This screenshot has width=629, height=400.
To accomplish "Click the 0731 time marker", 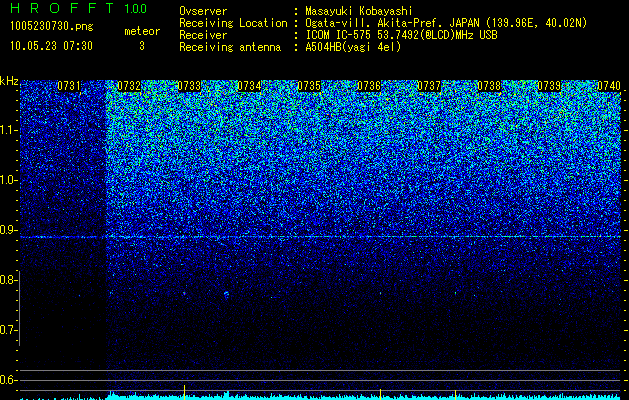I will (69, 86).
